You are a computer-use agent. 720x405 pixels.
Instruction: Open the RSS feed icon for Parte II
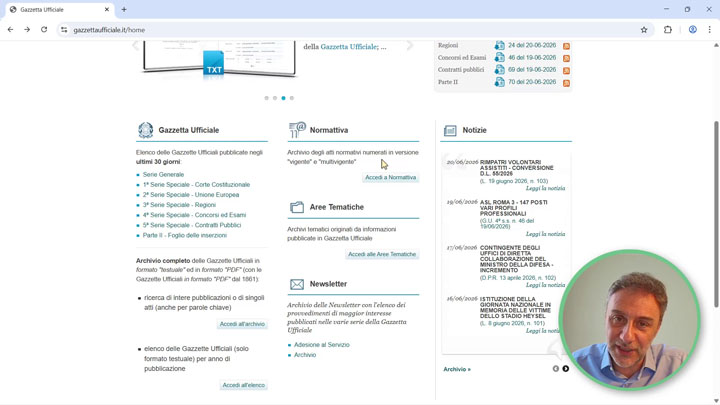(x=566, y=83)
